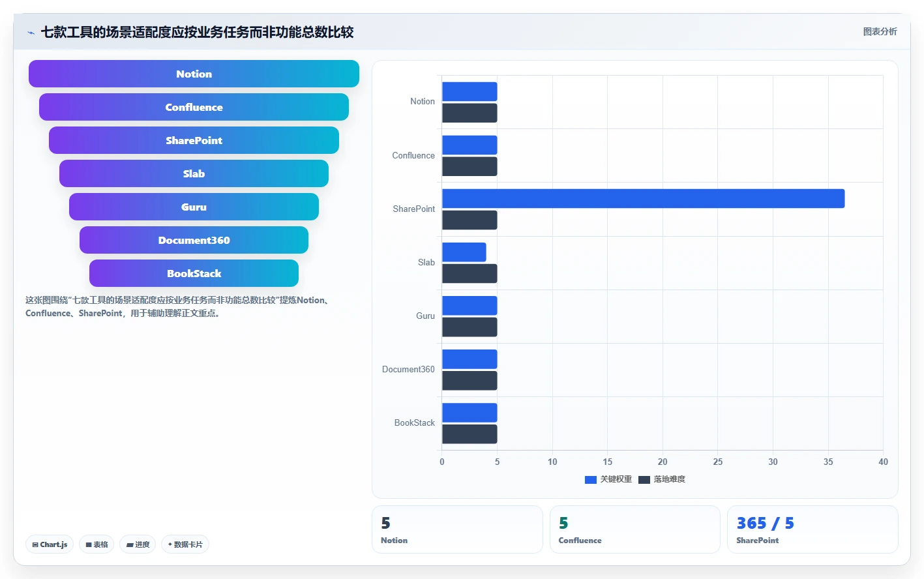The width and height of the screenshot is (924, 579).
Task: Click the Document360 y-axis label
Action: 408,369
